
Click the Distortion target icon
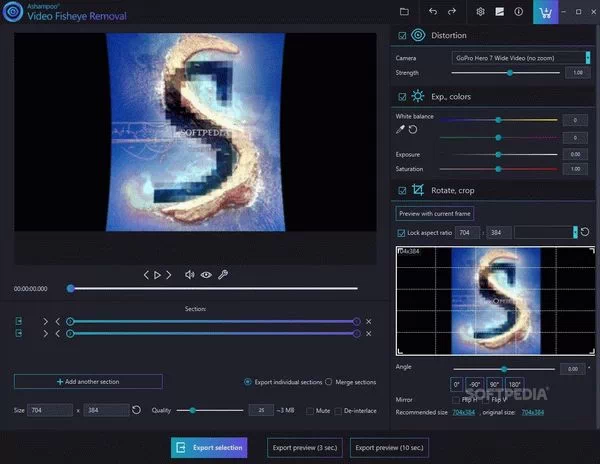(x=418, y=35)
